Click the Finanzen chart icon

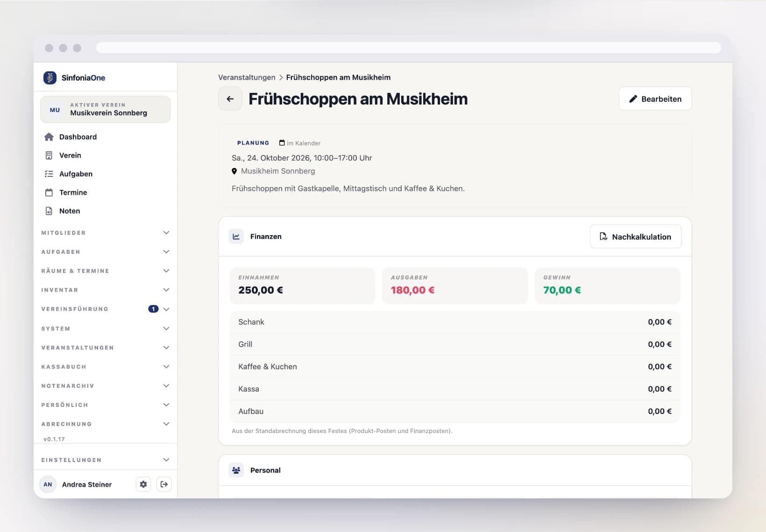[x=236, y=237]
